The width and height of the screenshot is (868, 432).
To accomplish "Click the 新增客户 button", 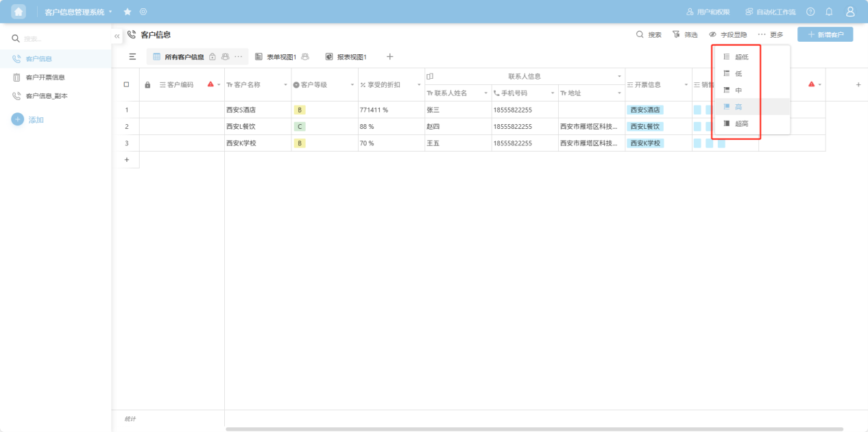I will [825, 34].
